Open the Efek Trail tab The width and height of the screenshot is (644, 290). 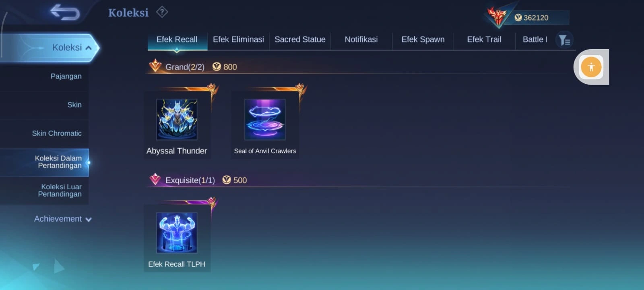[484, 39]
